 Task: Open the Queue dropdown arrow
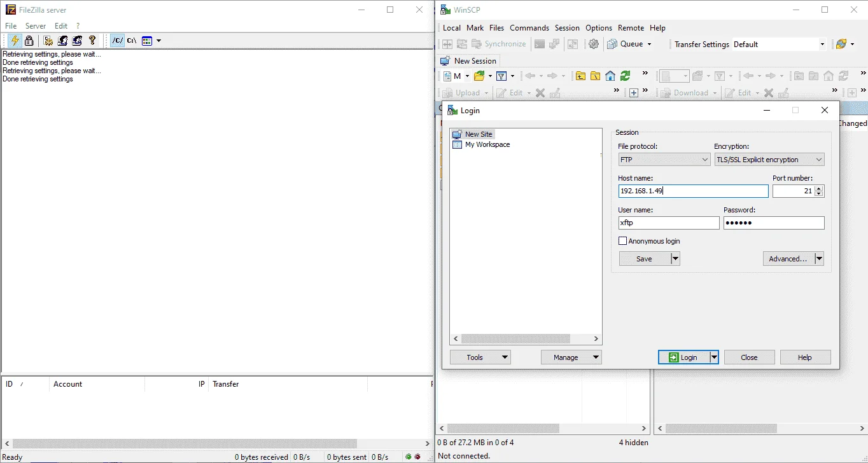click(649, 44)
